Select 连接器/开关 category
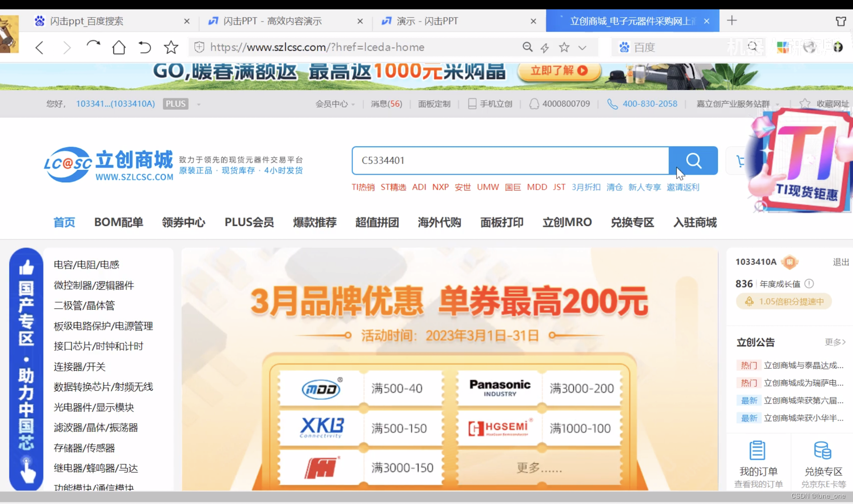853x504 pixels. (x=79, y=367)
